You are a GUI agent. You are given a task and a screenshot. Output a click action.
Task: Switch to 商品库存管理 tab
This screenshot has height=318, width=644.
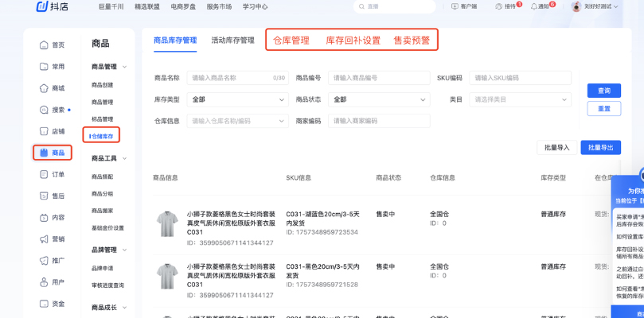tap(175, 41)
